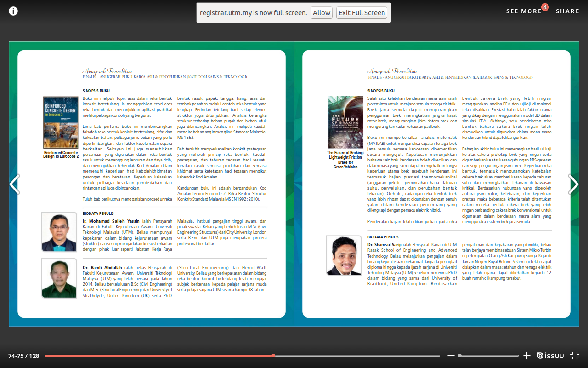Advance to next page with right arrow
The width and height of the screenshot is (588, 368).
573,184
